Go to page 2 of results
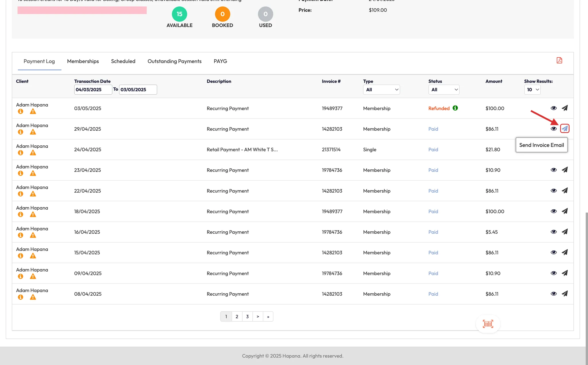588x365 pixels. point(237,317)
